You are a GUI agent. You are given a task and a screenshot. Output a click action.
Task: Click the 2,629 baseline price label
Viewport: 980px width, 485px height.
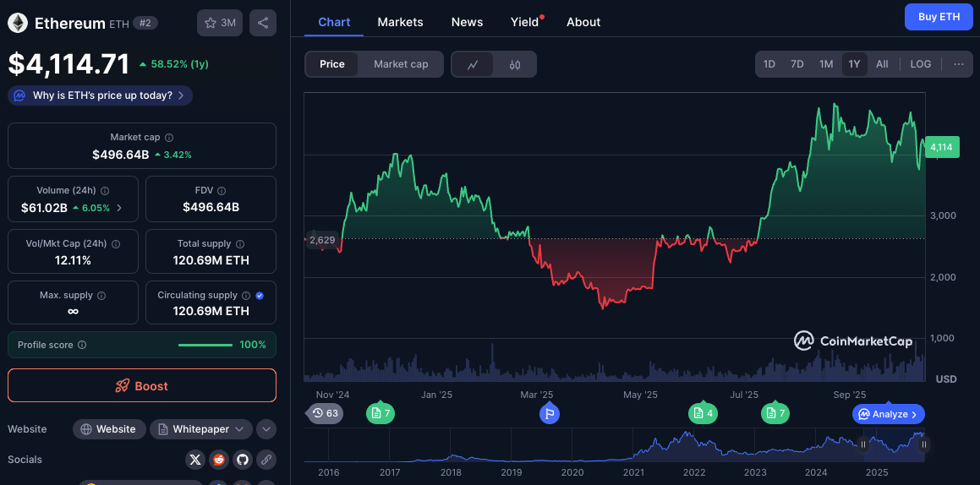coord(322,240)
